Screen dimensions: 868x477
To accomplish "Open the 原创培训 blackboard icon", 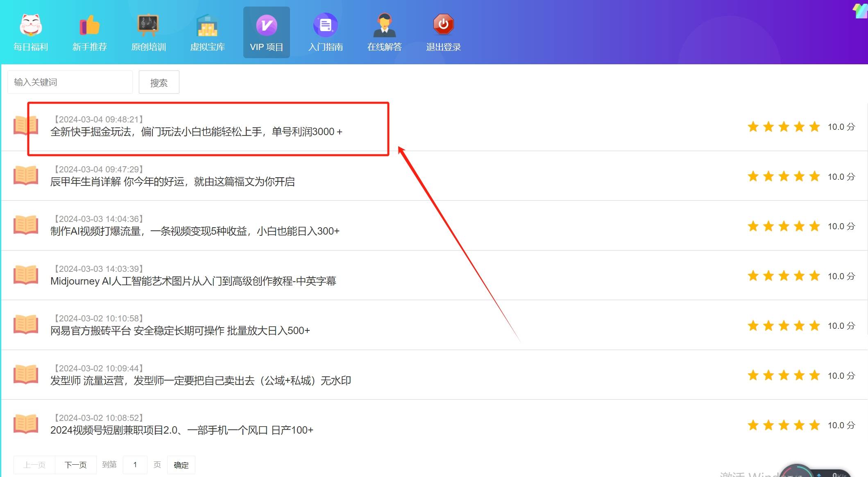I will point(148,25).
